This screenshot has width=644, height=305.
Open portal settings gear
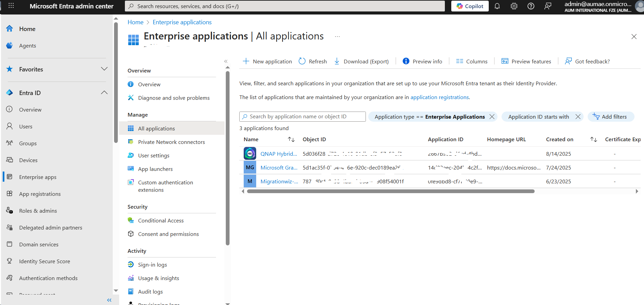pos(514,6)
